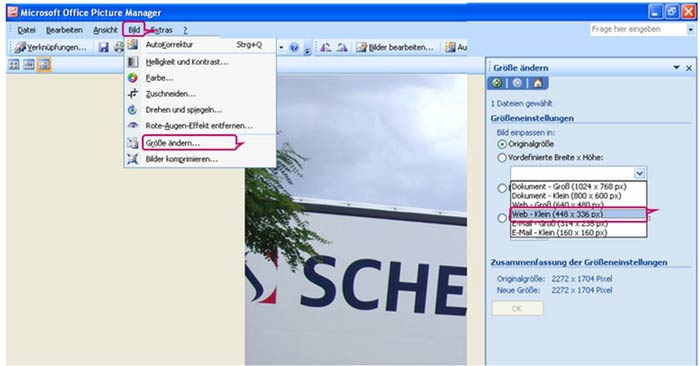Select the radio button beside Web - Klein row

click(502, 217)
